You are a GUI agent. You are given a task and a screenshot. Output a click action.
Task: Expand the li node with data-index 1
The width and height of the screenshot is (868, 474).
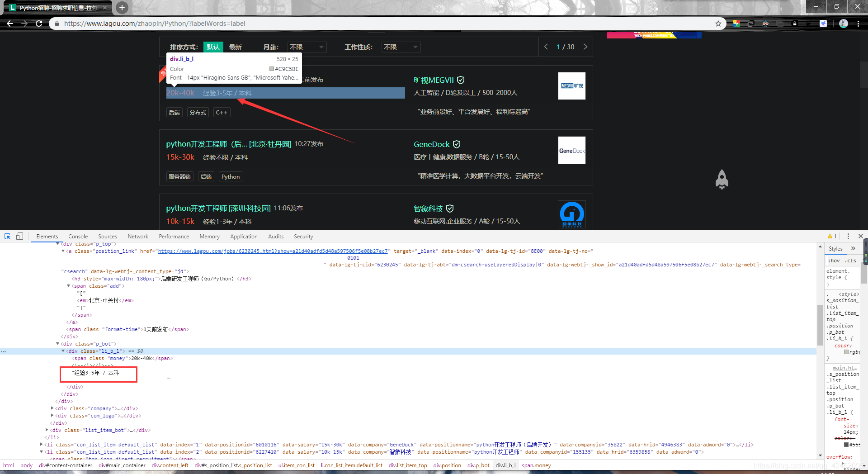pyautogui.click(x=42, y=445)
